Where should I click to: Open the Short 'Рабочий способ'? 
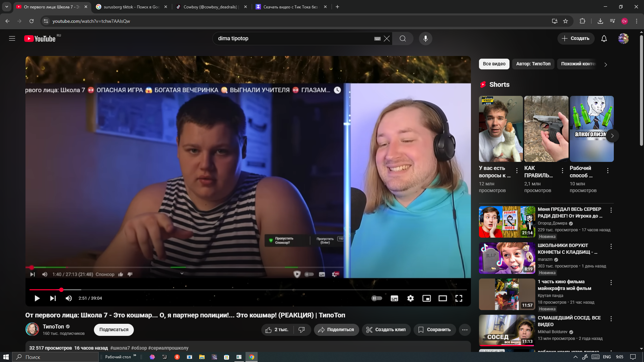click(592, 129)
